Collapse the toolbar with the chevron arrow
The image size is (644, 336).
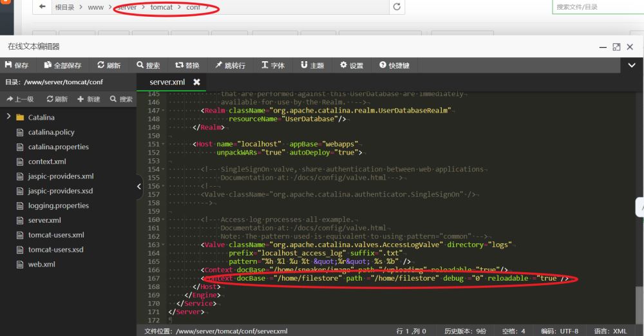631,65
